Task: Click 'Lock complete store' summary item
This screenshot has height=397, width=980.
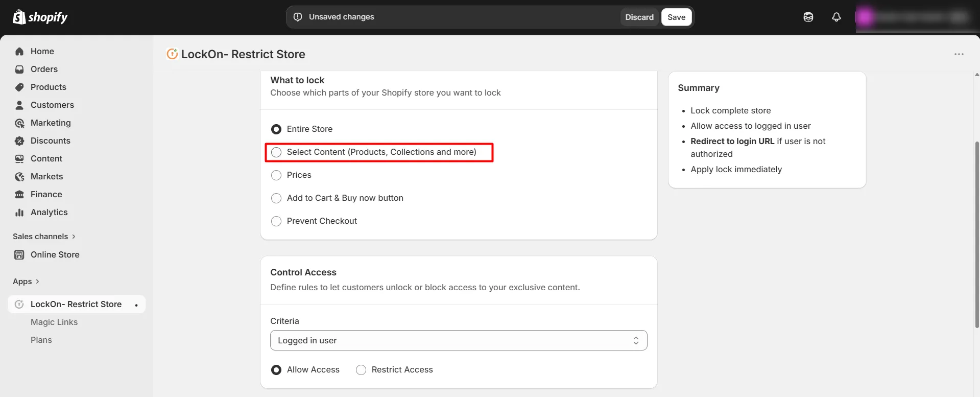Action: [731, 110]
